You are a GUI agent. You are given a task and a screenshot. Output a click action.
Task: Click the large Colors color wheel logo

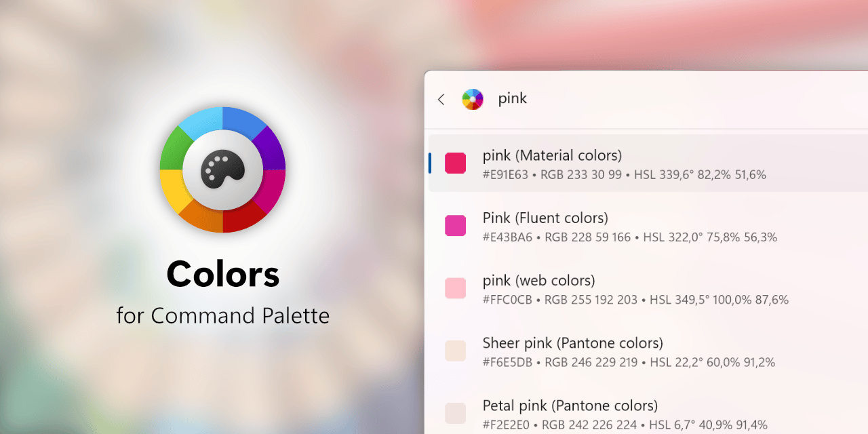pyautogui.click(x=222, y=170)
